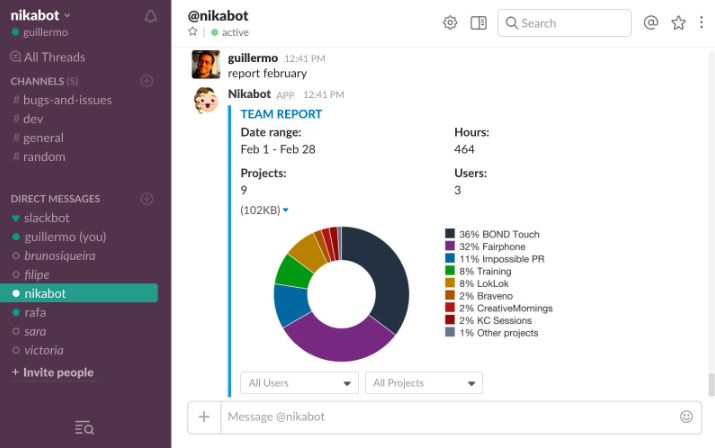Image resolution: width=715 pixels, height=448 pixels.
Task: Open guillermo (you) direct message
Action: point(59,237)
